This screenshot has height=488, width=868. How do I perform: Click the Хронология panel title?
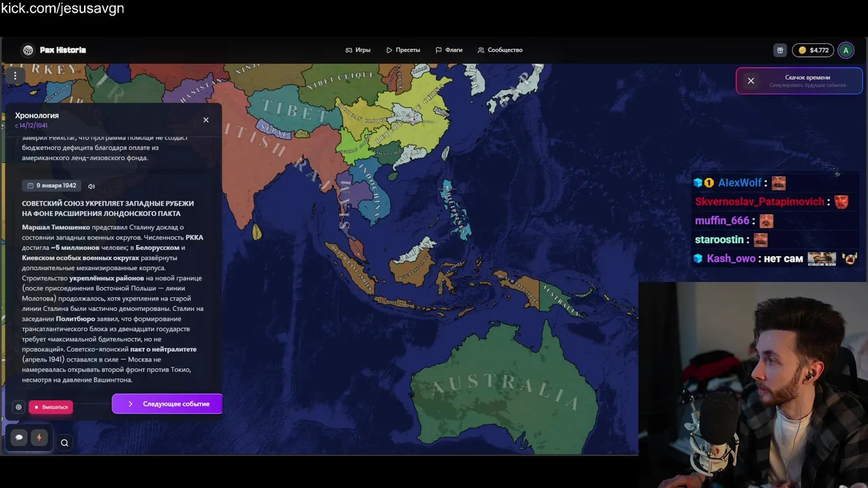pyautogui.click(x=37, y=115)
